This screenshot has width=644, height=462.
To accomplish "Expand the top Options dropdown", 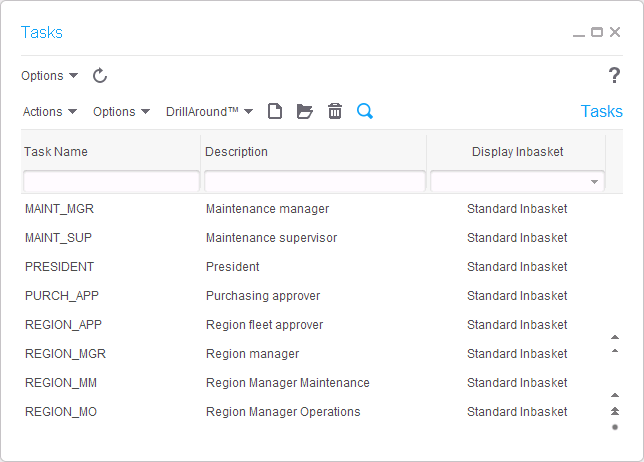I will [49, 76].
